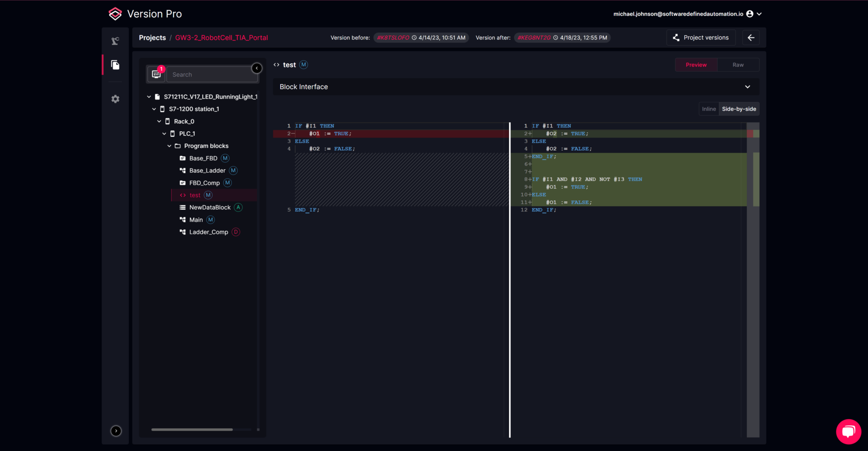
Task: Open the files/documents panel in the sidebar
Action: coord(115,65)
